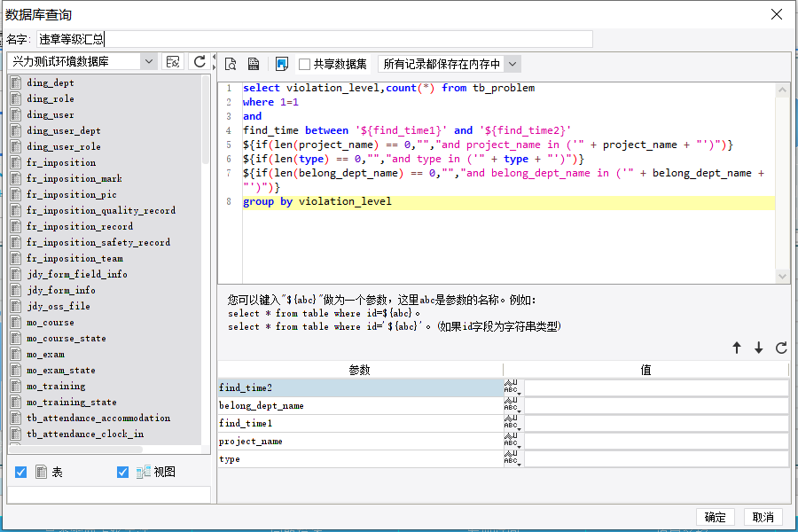Click the type icon for find_time2 value
The image size is (798, 532).
pyautogui.click(x=513, y=387)
